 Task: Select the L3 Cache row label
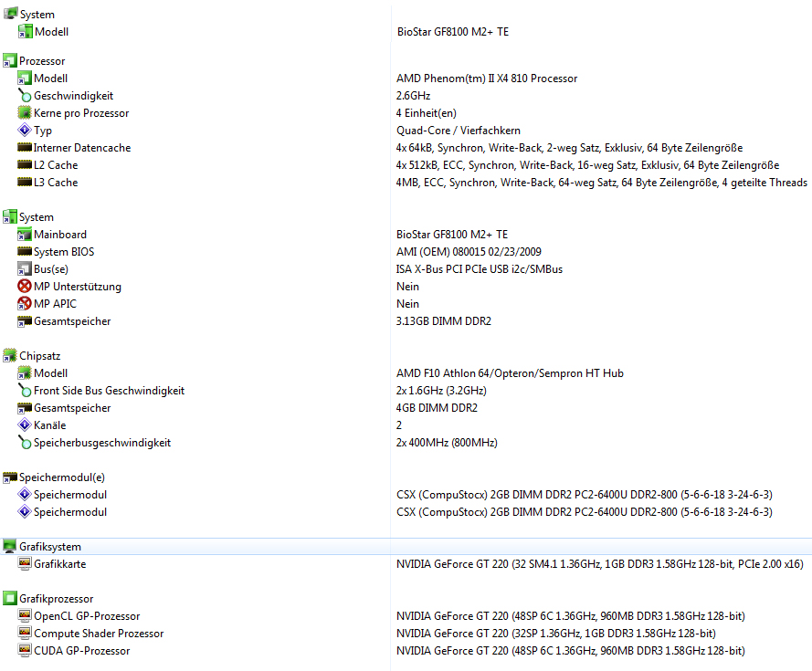point(56,183)
